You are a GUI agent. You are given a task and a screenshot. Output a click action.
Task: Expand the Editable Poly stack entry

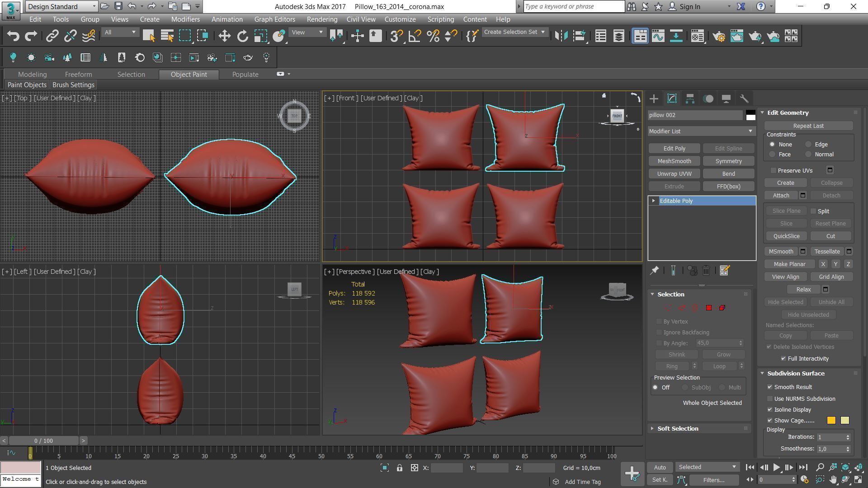pos(653,201)
